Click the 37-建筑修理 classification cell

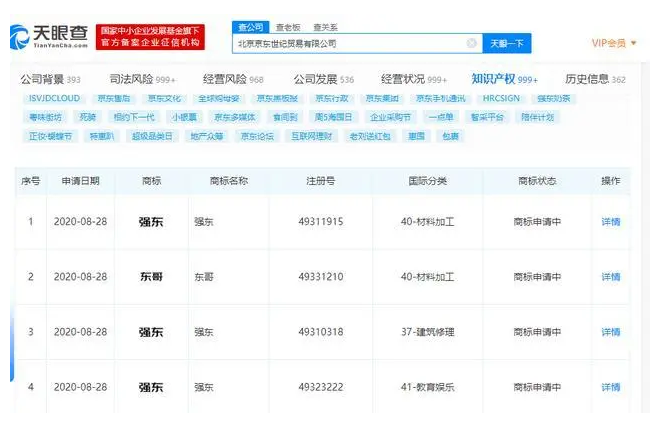[x=428, y=332]
